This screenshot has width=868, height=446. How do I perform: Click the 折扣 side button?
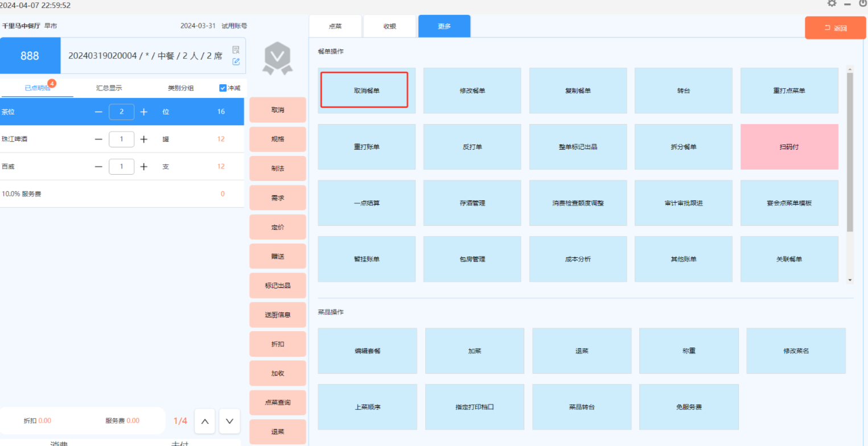[277, 344]
